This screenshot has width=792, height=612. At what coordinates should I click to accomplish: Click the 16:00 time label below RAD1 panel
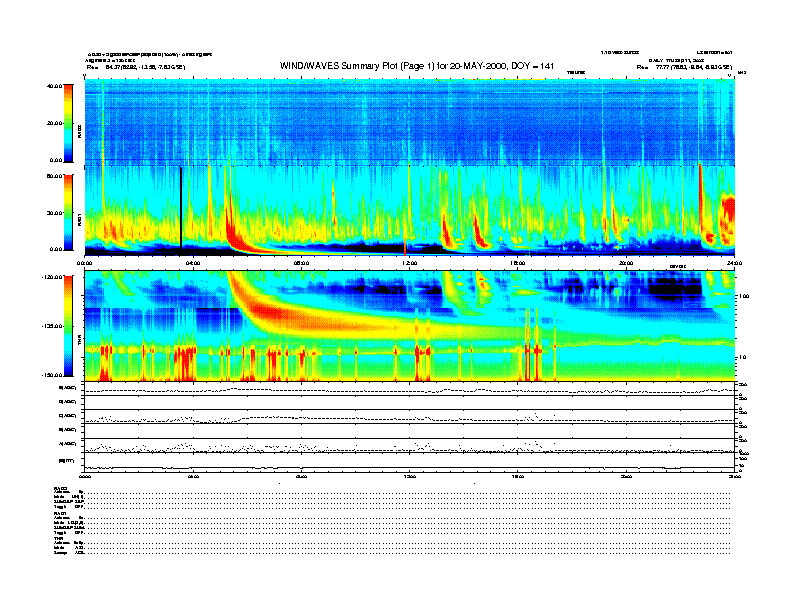(x=518, y=263)
